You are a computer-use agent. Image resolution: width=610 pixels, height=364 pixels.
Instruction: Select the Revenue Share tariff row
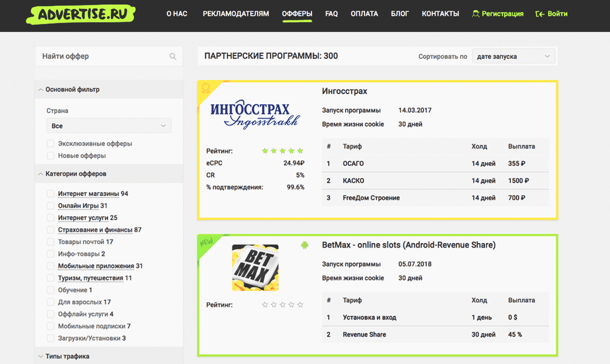(x=435, y=334)
